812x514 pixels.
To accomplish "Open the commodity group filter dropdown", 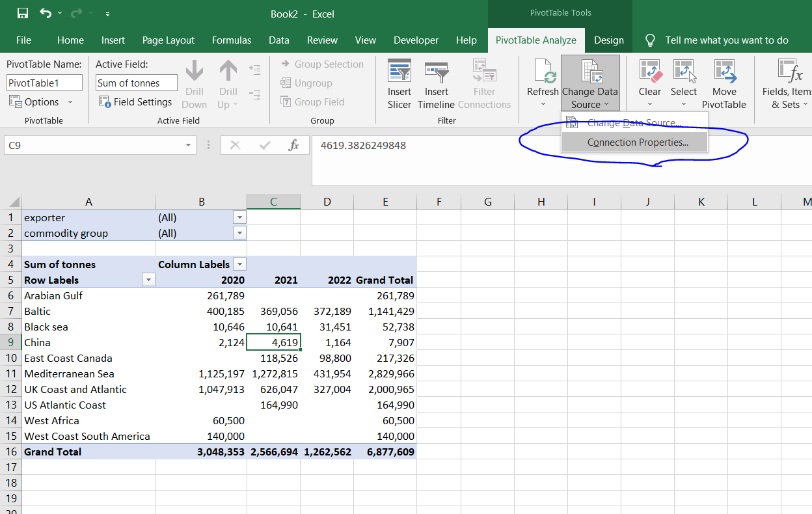I will click(240, 234).
